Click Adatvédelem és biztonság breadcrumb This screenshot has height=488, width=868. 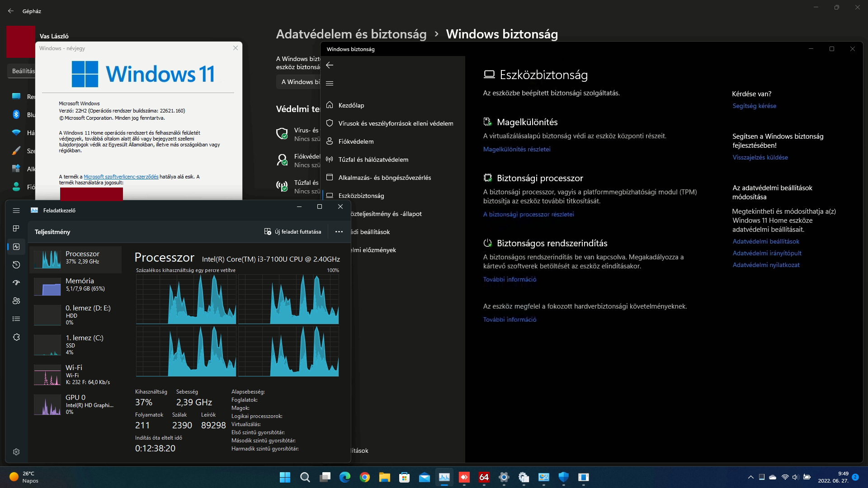click(x=351, y=34)
